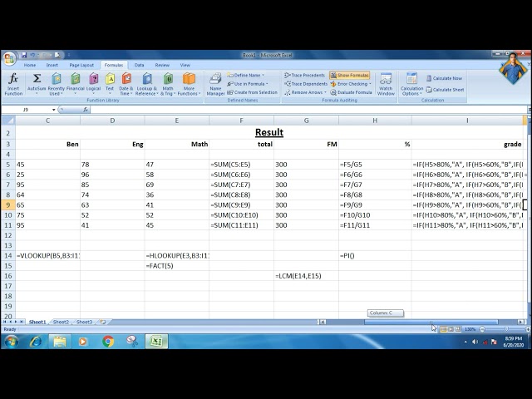Click Save in the Quick Access Toolbar

pyautogui.click(x=24, y=55)
